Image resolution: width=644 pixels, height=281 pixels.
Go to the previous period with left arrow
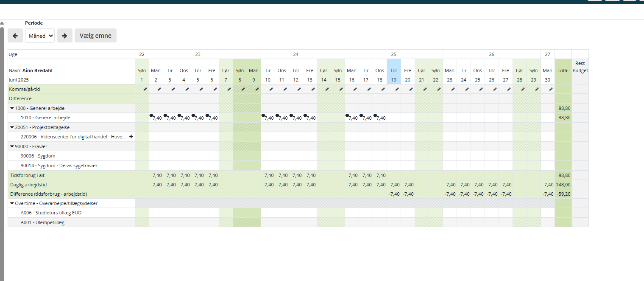[x=15, y=36]
